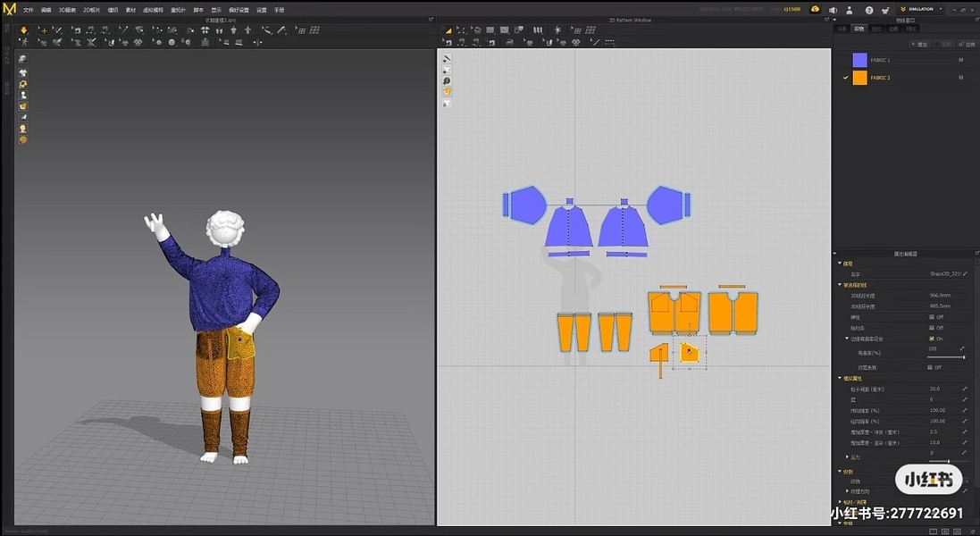Open the 虚拟模特 menu

click(153, 10)
